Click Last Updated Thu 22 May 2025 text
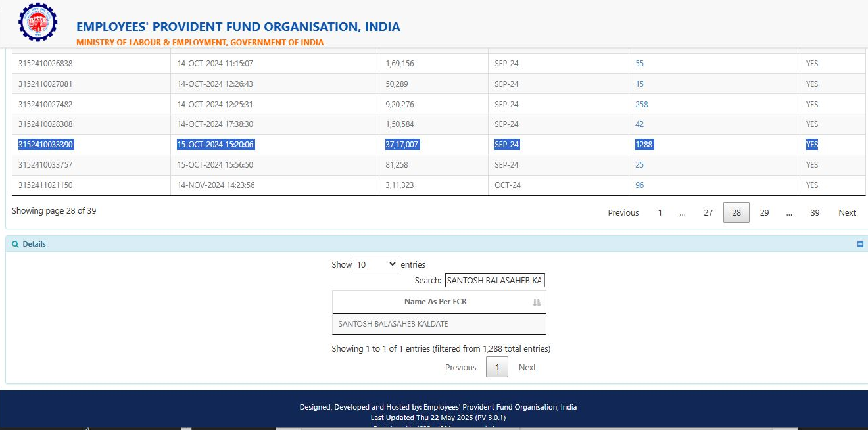This screenshot has height=430, width=868. coord(438,418)
